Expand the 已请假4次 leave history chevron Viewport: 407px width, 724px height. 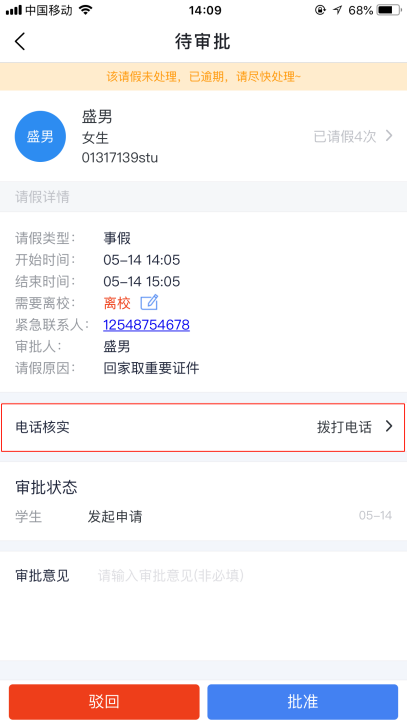click(389, 136)
